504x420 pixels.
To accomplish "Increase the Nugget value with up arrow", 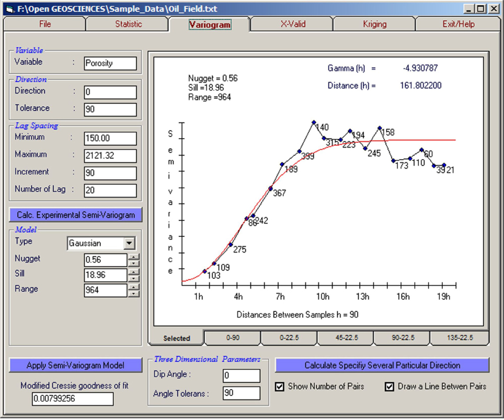I will click(134, 256).
